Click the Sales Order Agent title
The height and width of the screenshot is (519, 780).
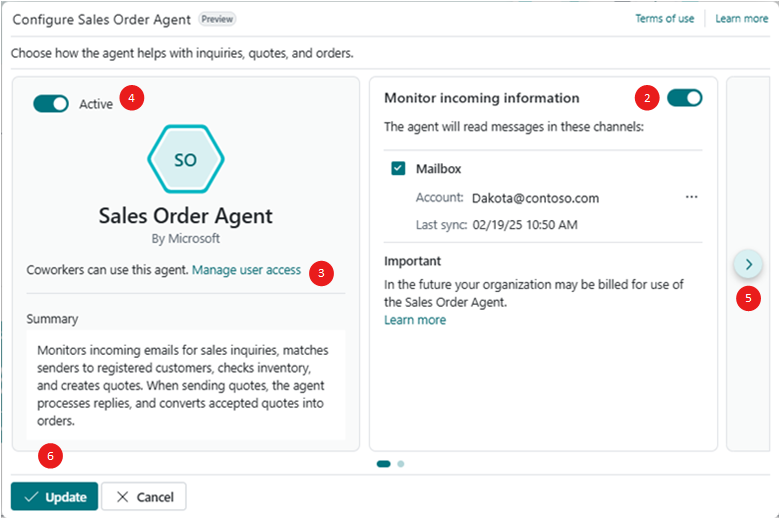186,216
